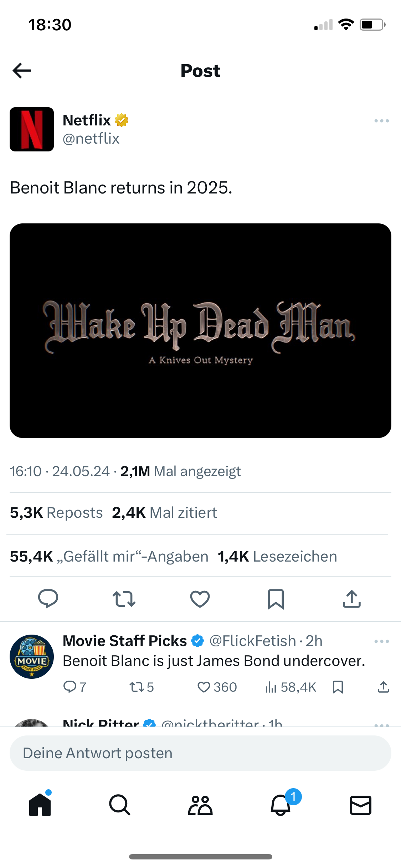Open Netflix post's three-dot options menu
The width and height of the screenshot is (401, 868).
coord(381,121)
